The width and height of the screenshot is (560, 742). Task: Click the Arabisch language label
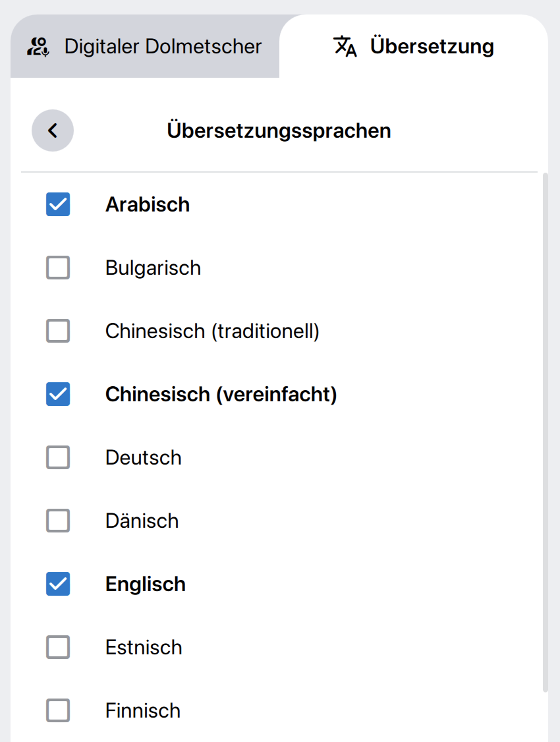tap(148, 204)
